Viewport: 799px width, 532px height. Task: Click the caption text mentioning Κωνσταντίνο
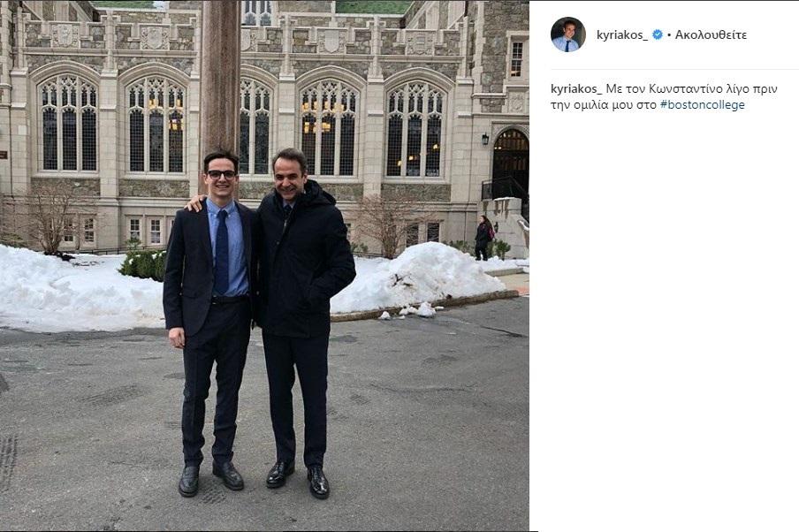point(672,88)
